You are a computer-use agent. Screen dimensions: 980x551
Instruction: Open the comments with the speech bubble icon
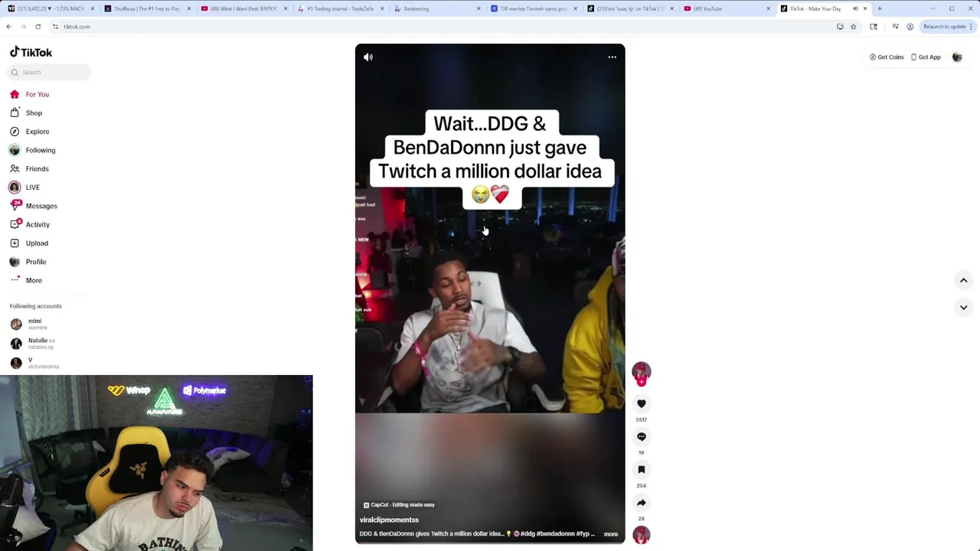coord(642,436)
